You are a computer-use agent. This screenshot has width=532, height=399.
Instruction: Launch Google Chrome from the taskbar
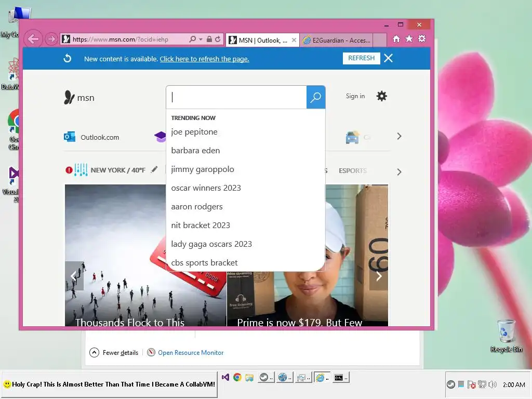pyautogui.click(x=237, y=377)
